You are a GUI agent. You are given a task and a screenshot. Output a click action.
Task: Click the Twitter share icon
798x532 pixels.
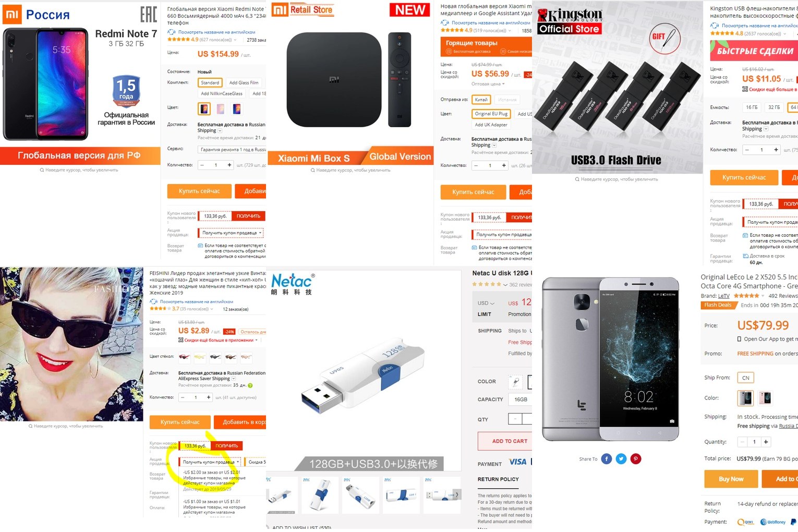tap(621, 459)
